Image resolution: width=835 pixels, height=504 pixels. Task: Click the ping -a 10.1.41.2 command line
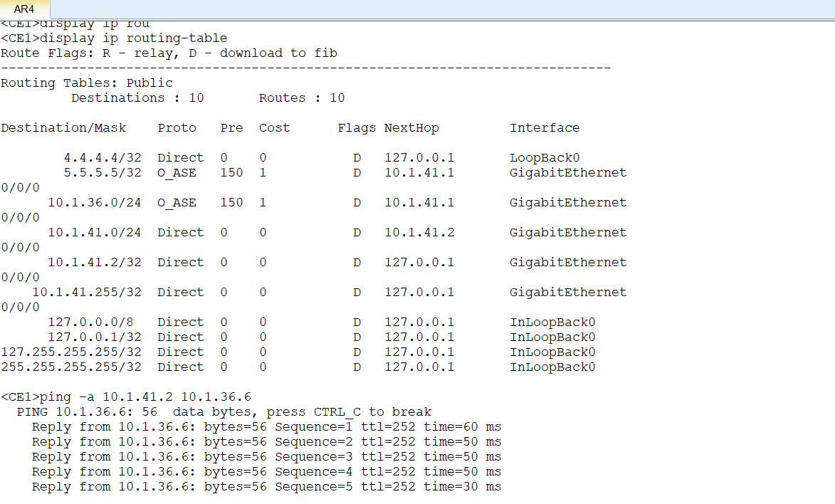(x=126, y=397)
